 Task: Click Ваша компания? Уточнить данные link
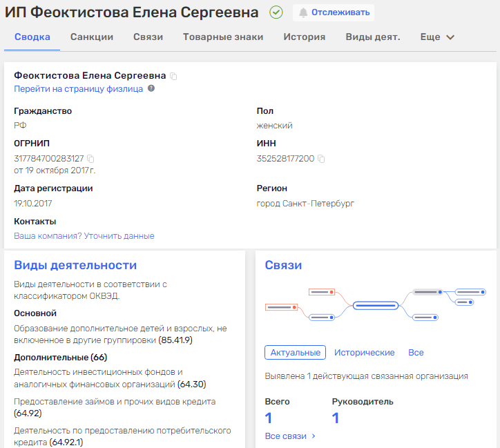pos(84,236)
